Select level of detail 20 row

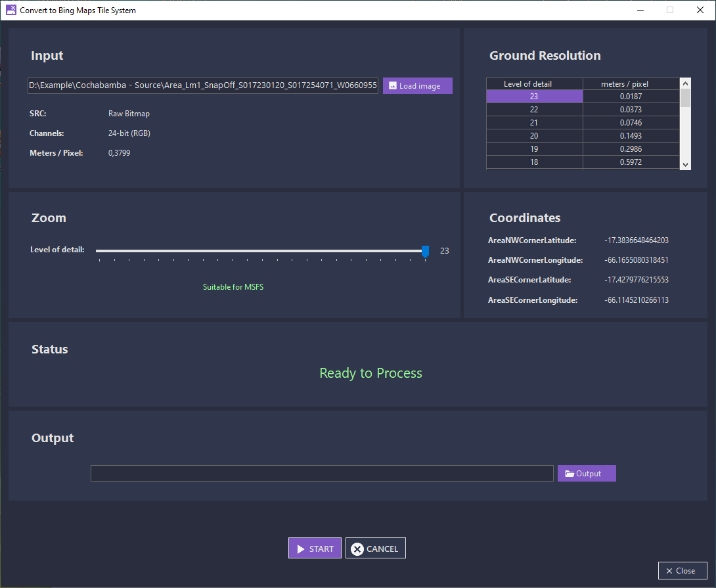pos(534,136)
